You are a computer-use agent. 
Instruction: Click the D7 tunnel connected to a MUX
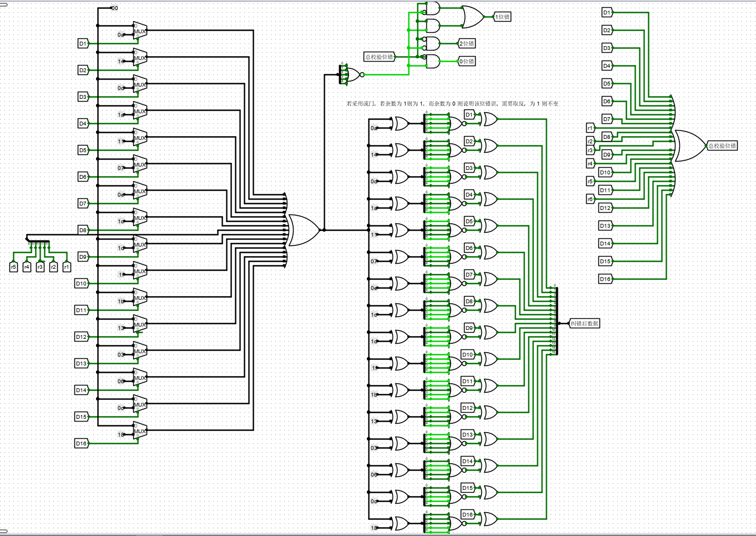point(83,203)
